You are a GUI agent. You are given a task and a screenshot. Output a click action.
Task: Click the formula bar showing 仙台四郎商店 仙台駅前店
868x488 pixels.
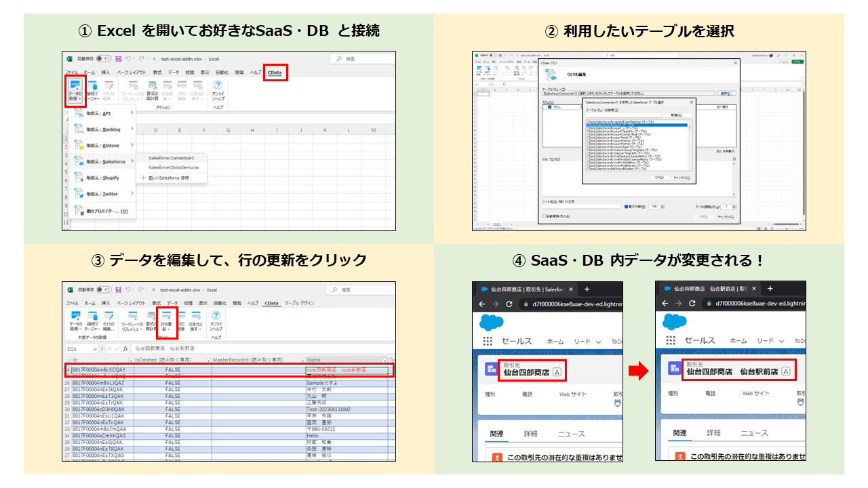pyautogui.click(x=264, y=349)
